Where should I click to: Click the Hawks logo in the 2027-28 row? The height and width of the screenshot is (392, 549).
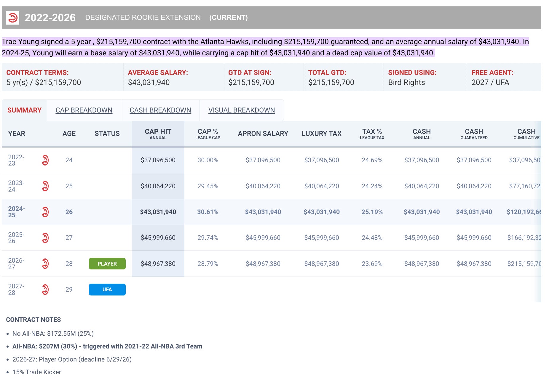pyautogui.click(x=45, y=290)
